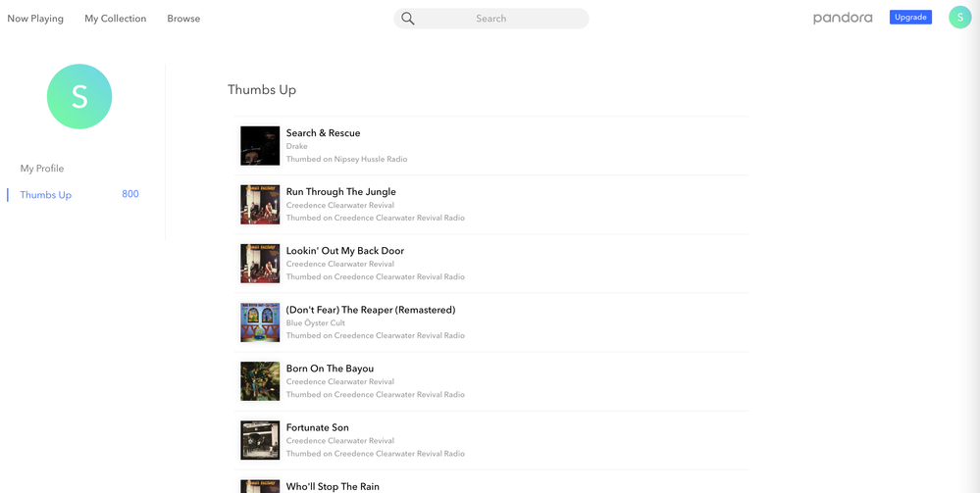Click Born On The Bayou album art
Image resolution: width=980 pixels, height=493 pixels.
pos(260,381)
